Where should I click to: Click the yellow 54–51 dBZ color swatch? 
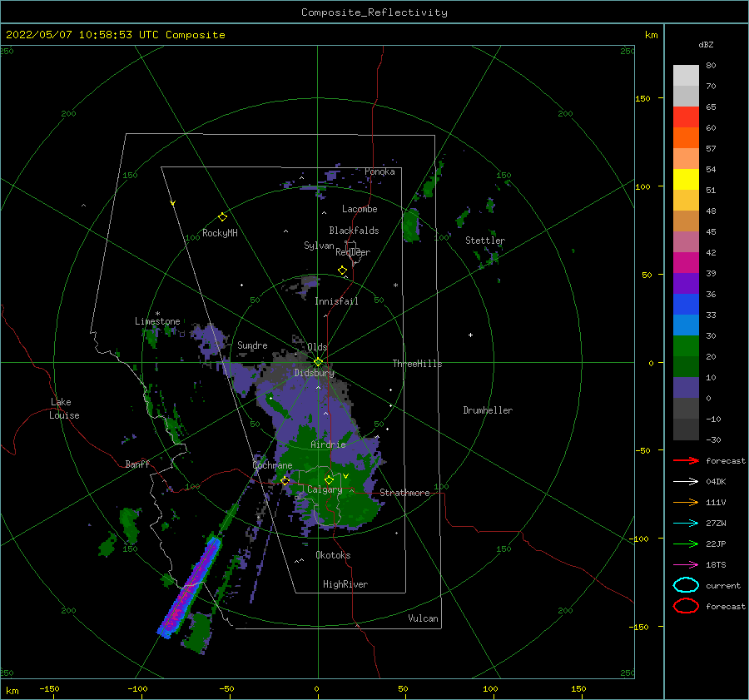(x=686, y=180)
